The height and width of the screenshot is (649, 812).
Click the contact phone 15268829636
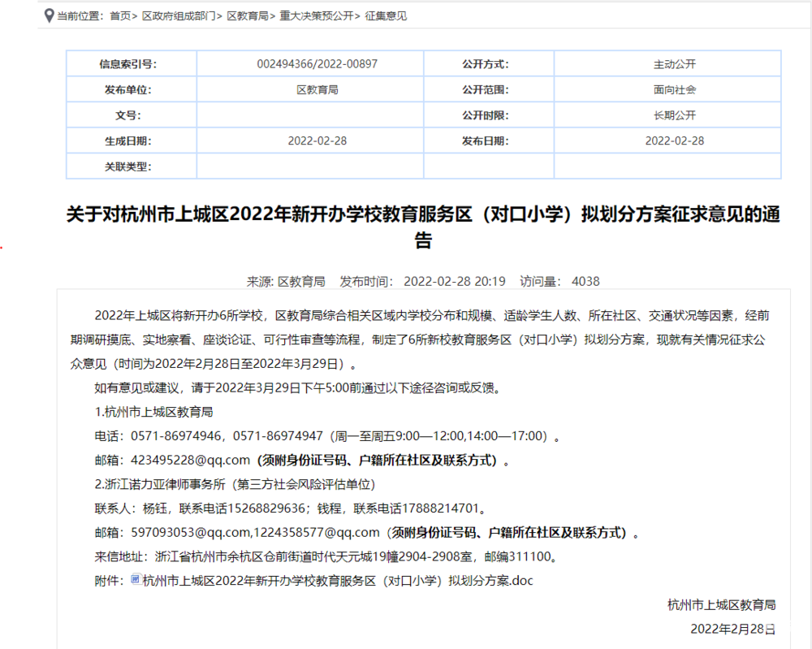click(266, 508)
